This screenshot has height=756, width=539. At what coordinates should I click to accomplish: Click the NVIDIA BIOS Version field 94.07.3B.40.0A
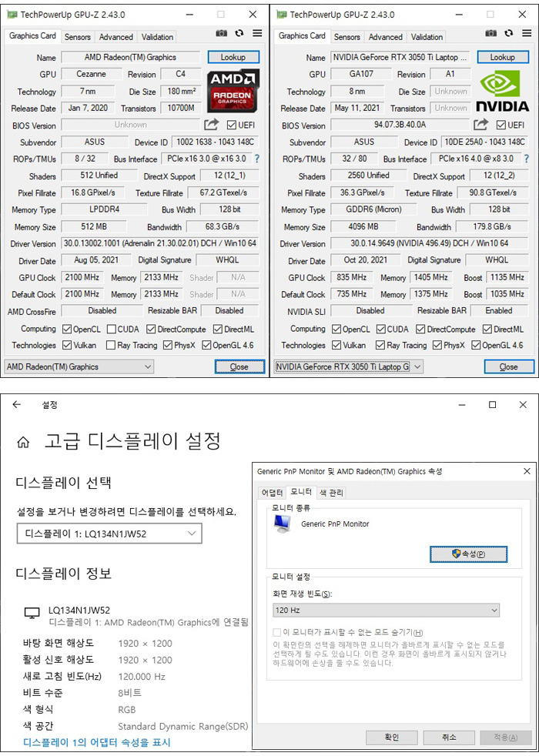pos(400,125)
